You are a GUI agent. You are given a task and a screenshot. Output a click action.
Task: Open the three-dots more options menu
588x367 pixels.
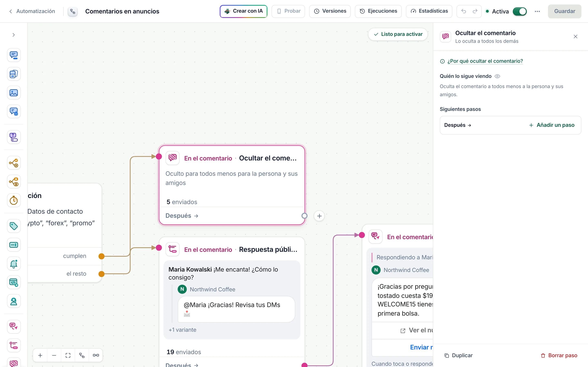click(537, 11)
